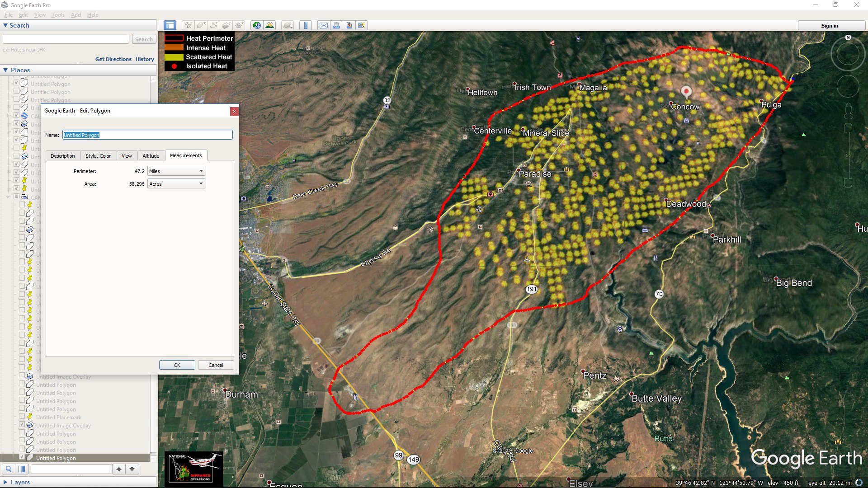Click the opacity panel icon below Places list

click(21, 469)
